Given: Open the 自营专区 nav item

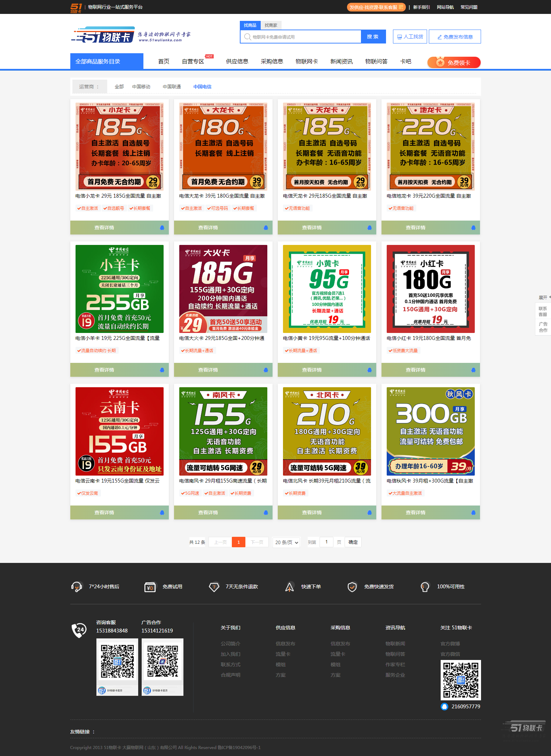Looking at the screenshot, I should point(193,62).
